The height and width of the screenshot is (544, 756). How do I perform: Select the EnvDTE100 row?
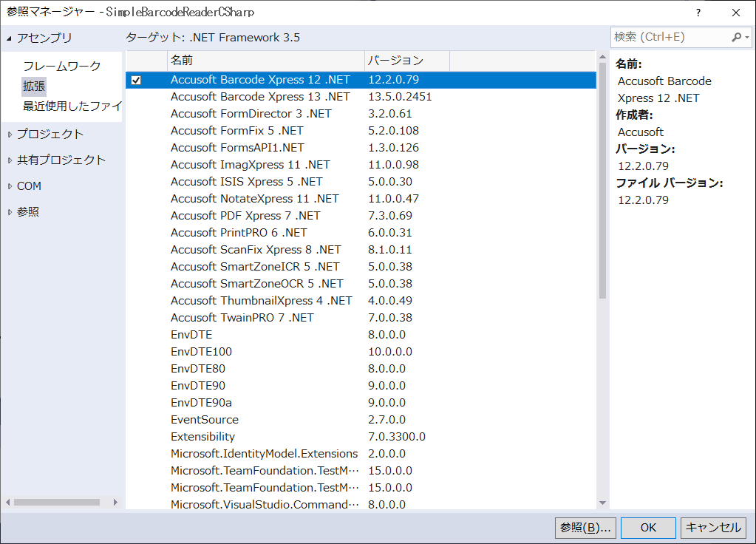[361, 352]
